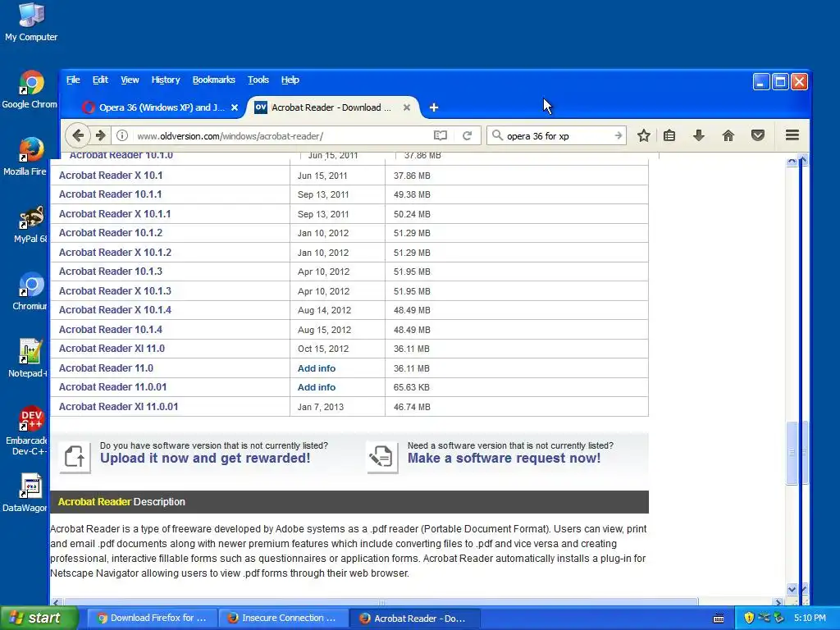Click the upload software icon
Viewport: 840px width, 630px height.
[75, 457]
